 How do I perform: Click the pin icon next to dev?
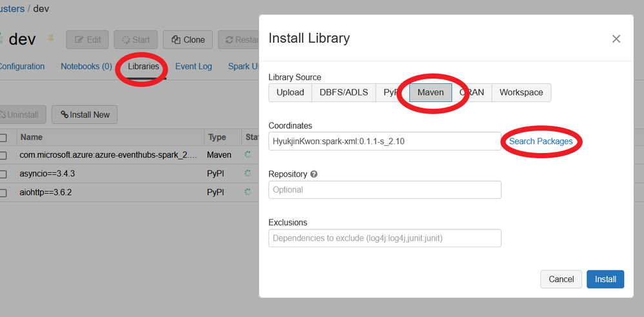[51, 39]
